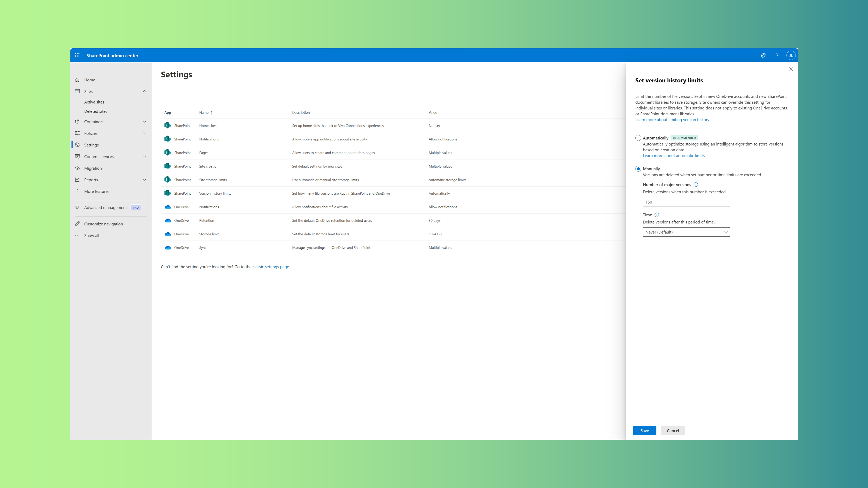Select the Automatically recommended option
This screenshot has height=488, width=868.
pos(638,138)
